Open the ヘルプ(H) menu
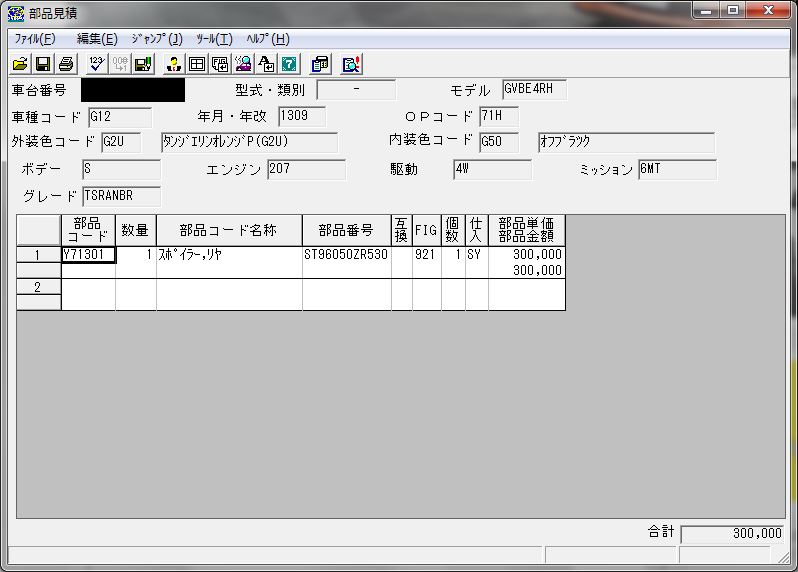 pyautogui.click(x=268, y=39)
